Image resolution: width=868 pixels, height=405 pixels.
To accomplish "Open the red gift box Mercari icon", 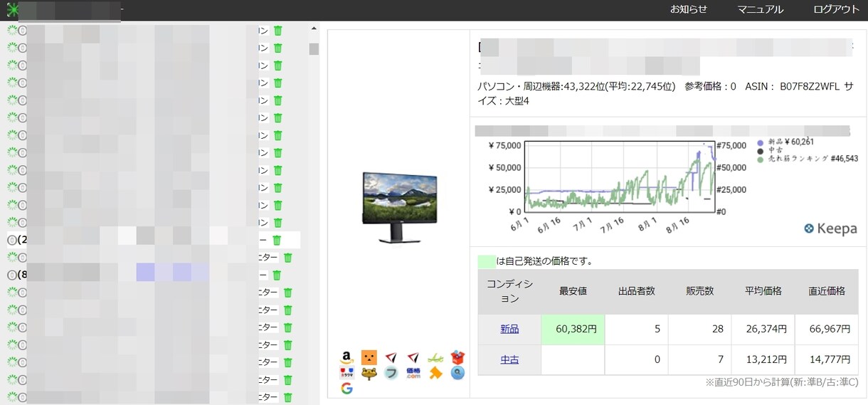I will click(457, 357).
